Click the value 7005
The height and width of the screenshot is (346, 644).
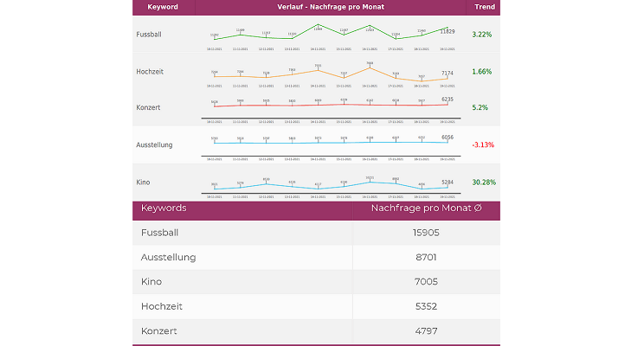pyautogui.click(x=426, y=282)
